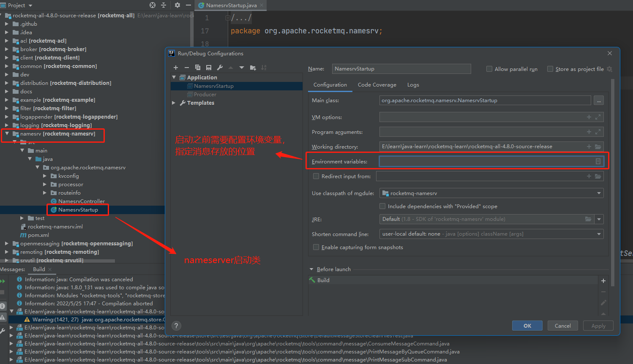Collapse the namesrv module in tree
This screenshot has height=364, width=633.
[x=7, y=133]
